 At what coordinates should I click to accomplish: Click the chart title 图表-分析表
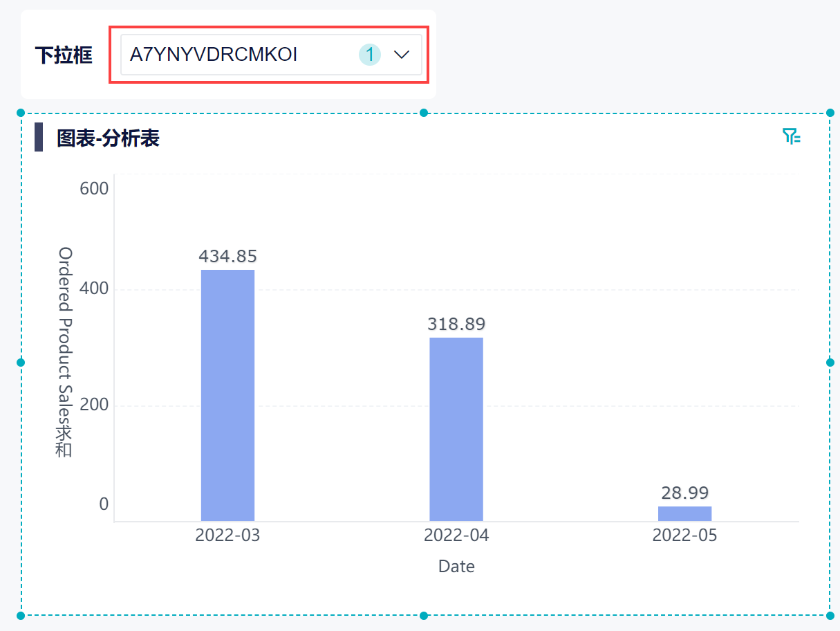(108, 138)
